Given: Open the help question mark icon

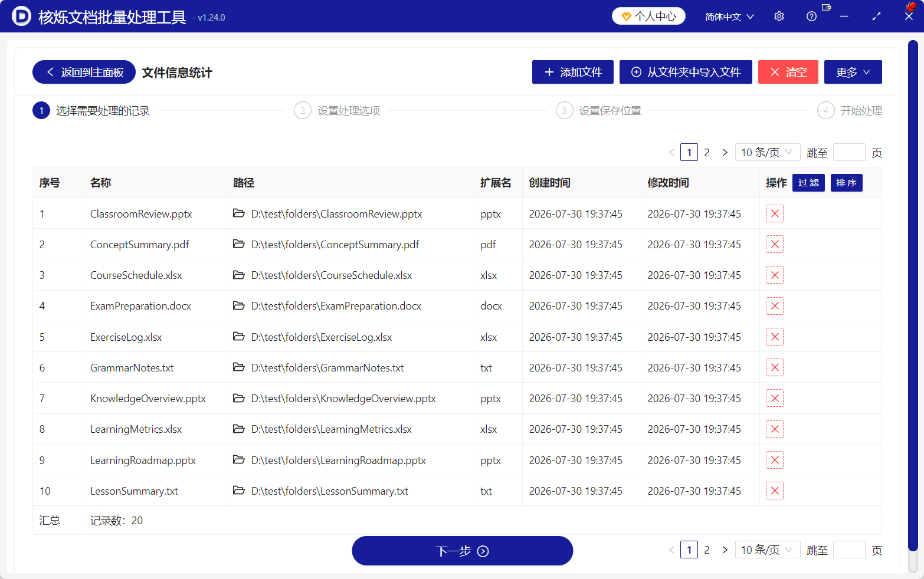Looking at the screenshot, I should [811, 17].
